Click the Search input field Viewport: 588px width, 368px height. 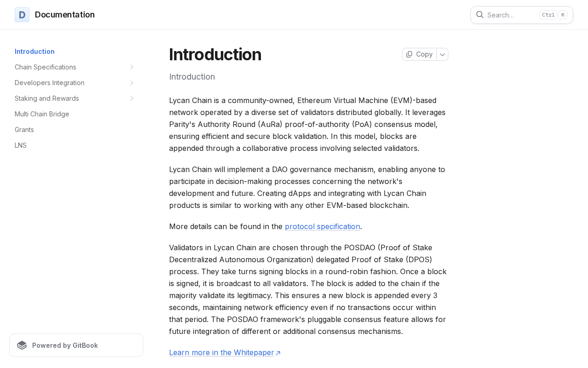point(522,15)
